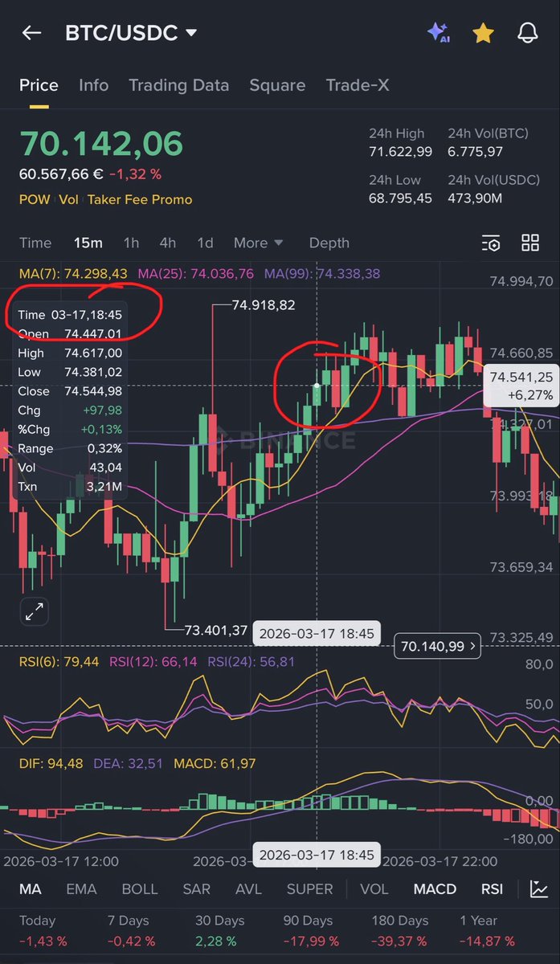
Task: Select the Time chart interval
Action: 35,243
